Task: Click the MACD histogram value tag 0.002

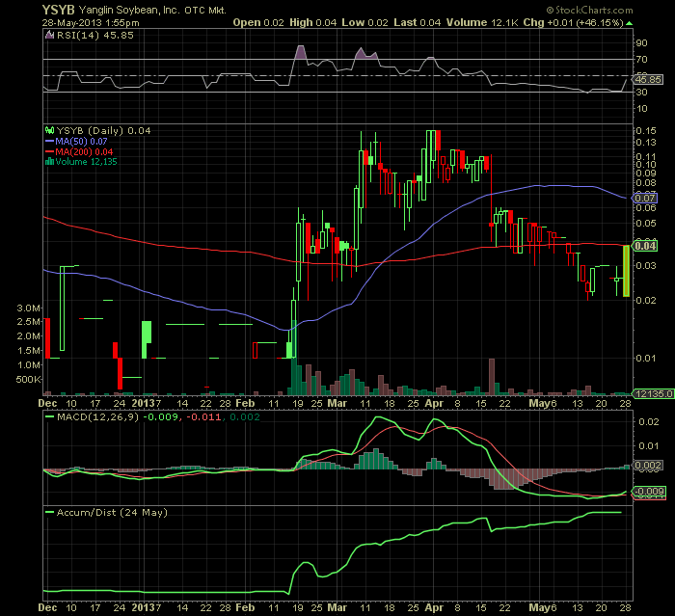Action: [x=647, y=465]
